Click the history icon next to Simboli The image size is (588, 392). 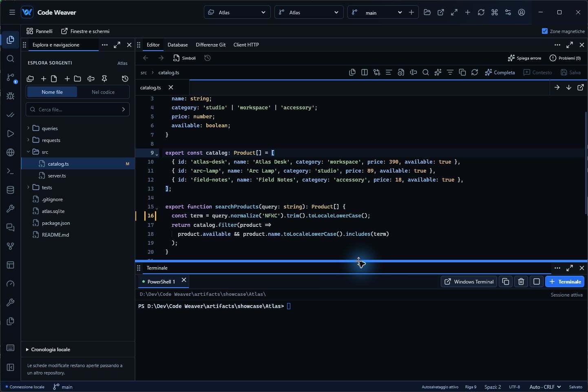208,58
